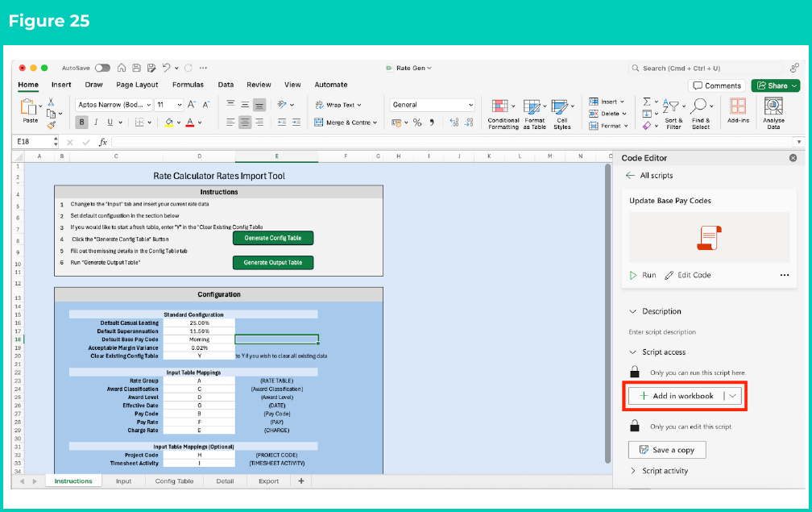Click Format as Table icon

(532, 106)
